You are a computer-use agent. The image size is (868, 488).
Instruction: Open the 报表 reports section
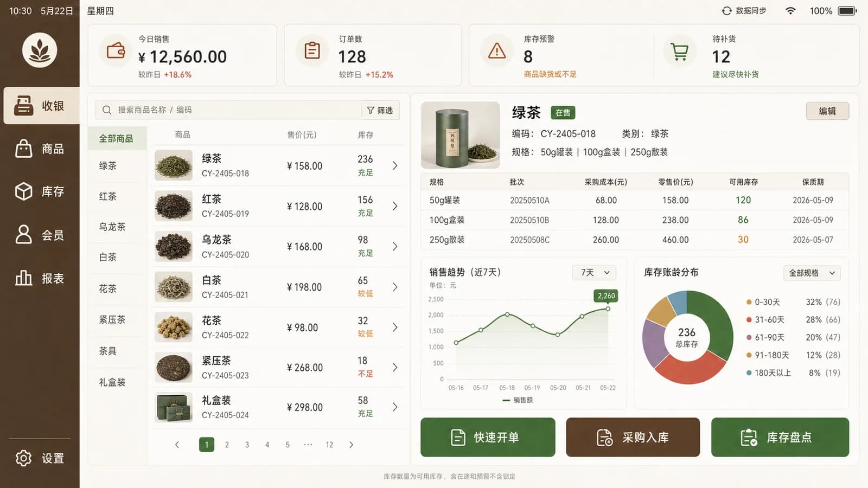40,278
